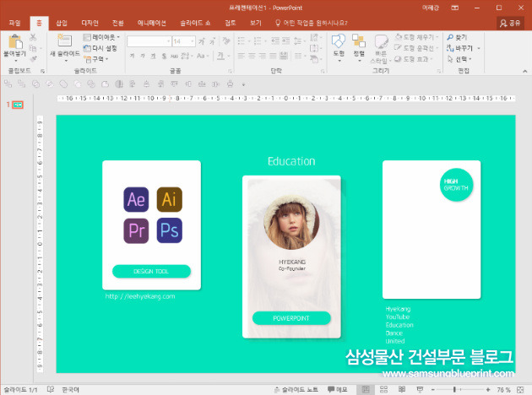This screenshot has height=395, width=532.
Task: Click the POWERPOINT button on slide
Action: (291, 318)
